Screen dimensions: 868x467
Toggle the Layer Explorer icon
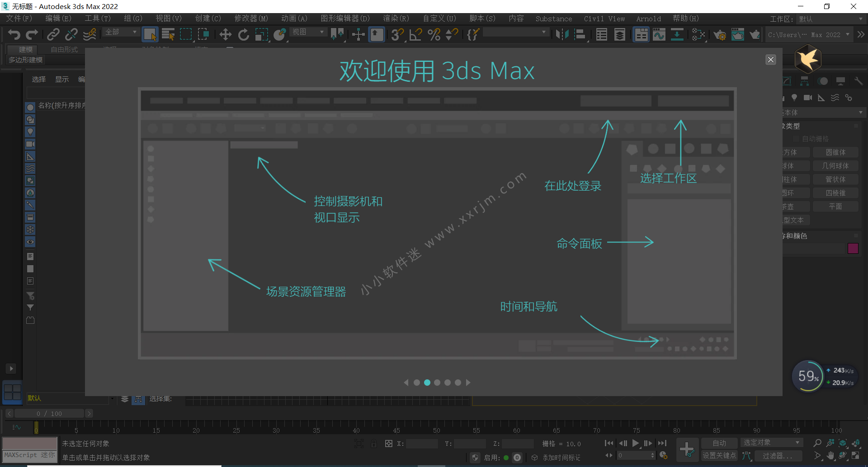click(x=620, y=34)
